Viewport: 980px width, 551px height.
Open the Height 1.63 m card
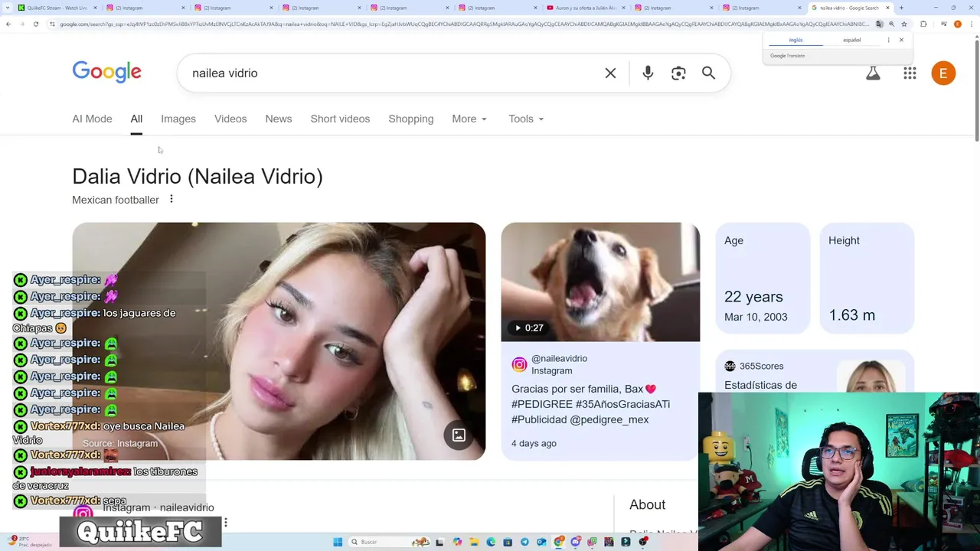coord(867,278)
